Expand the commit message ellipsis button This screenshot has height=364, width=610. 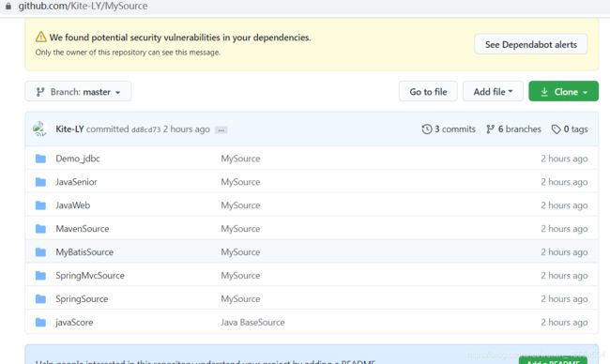(221, 130)
